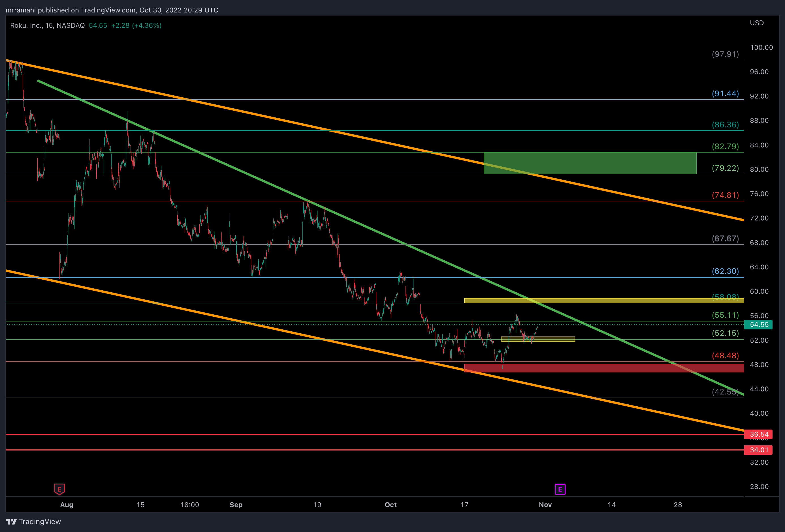Click the TradingView logo at bottom left
The image size is (785, 532).
pyautogui.click(x=33, y=522)
